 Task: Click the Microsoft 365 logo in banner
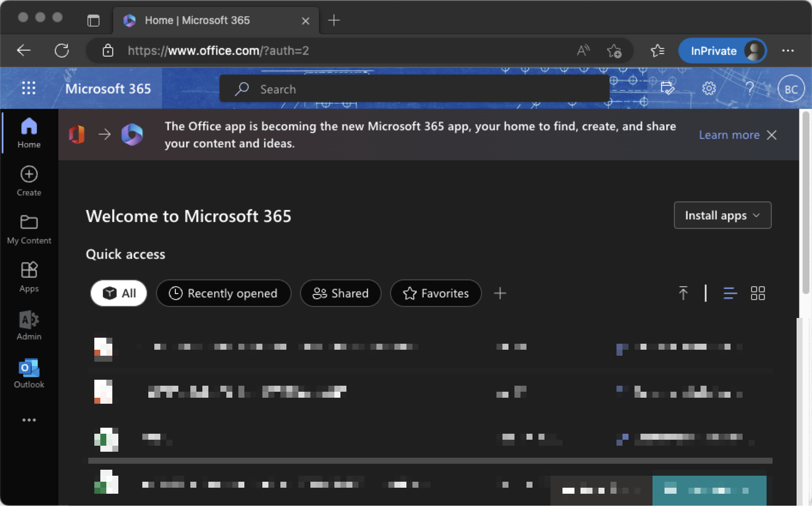click(x=132, y=135)
